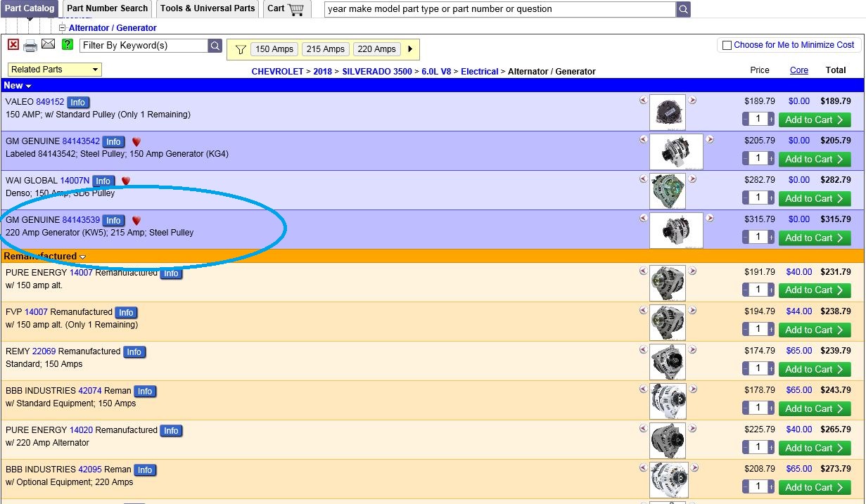Open the green question mark help icon
Viewport: 866px width, 504px height.
[x=68, y=45]
